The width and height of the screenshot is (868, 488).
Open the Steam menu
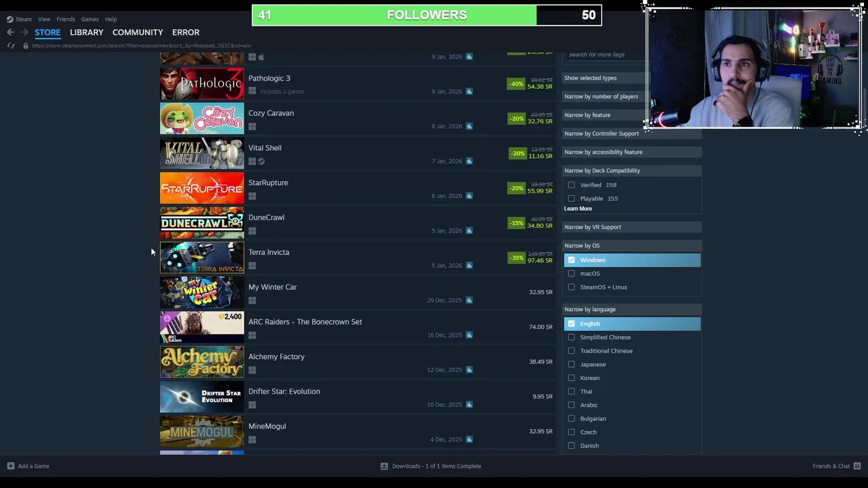[24, 19]
